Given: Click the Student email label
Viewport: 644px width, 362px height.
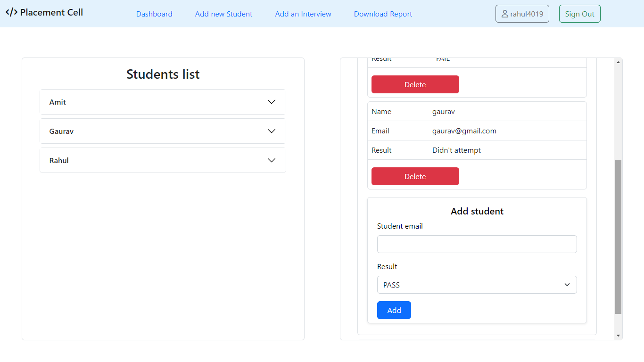Looking at the screenshot, I should [400, 226].
